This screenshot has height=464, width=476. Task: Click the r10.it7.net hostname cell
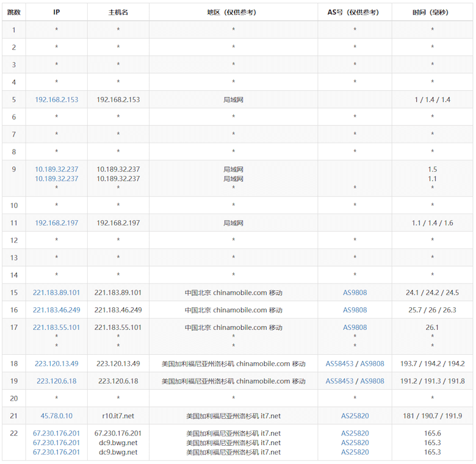pyautogui.click(x=118, y=416)
